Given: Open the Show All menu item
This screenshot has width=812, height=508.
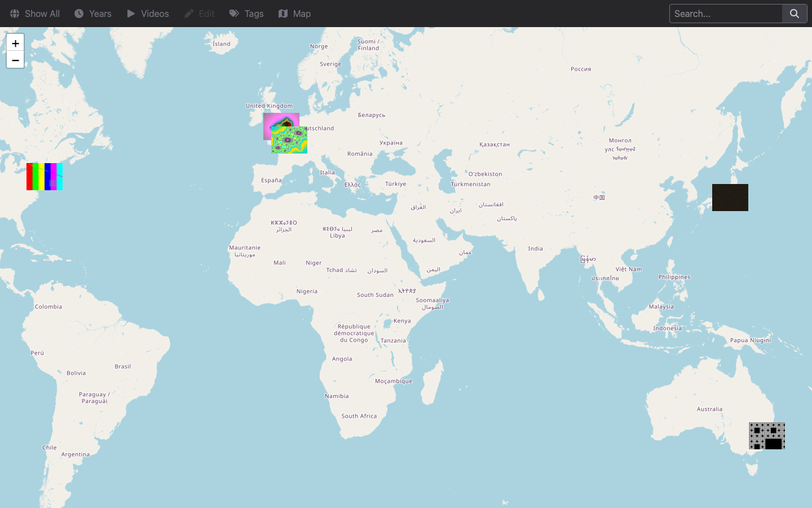Looking at the screenshot, I should tap(35, 14).
